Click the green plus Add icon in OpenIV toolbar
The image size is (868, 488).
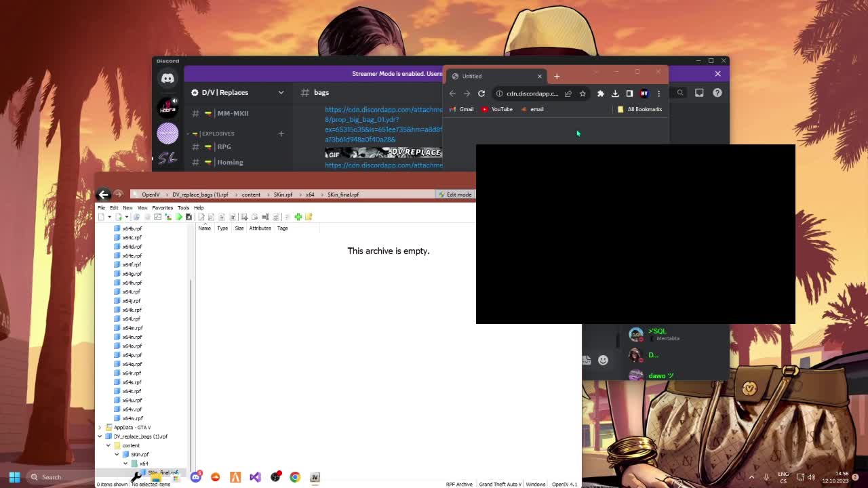pyautogui.click(x=298, y=216)
